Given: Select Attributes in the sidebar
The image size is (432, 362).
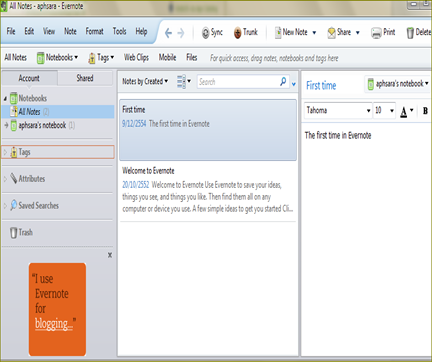Looking at the screenshot, I should tap(27, 178).
